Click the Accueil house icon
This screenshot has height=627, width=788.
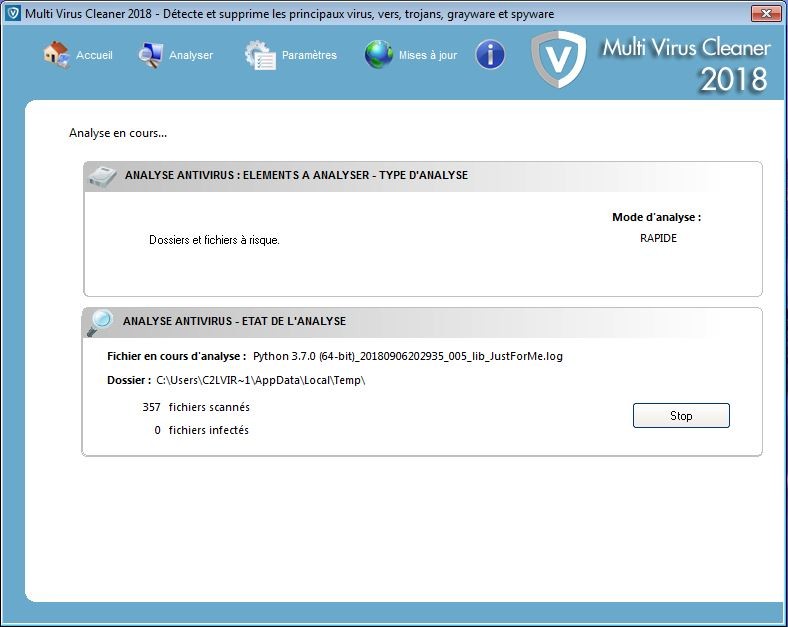click(x=56, y=55)
